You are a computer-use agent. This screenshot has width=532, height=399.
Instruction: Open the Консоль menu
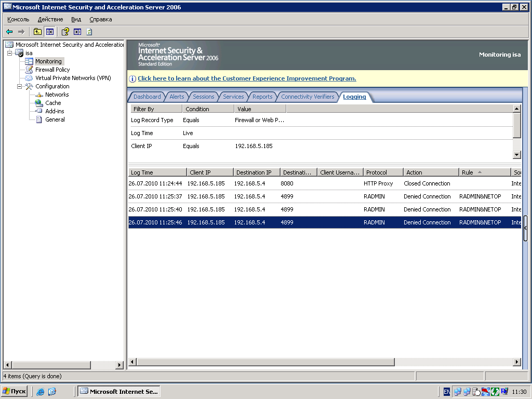[18, 19]
